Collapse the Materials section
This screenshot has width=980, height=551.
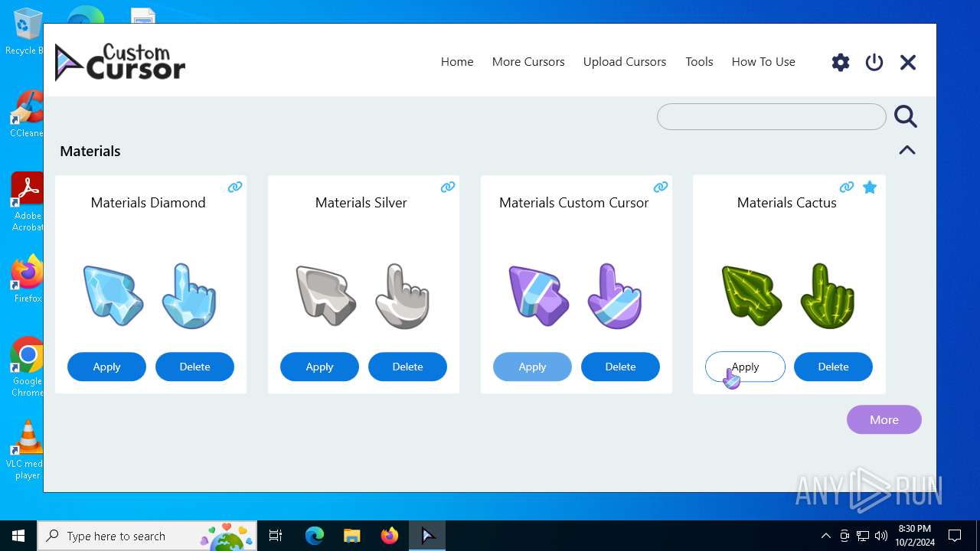(x=907, y=151)
